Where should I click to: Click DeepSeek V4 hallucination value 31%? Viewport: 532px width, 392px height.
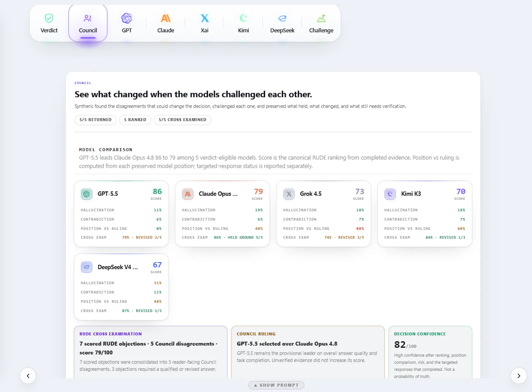158,283
